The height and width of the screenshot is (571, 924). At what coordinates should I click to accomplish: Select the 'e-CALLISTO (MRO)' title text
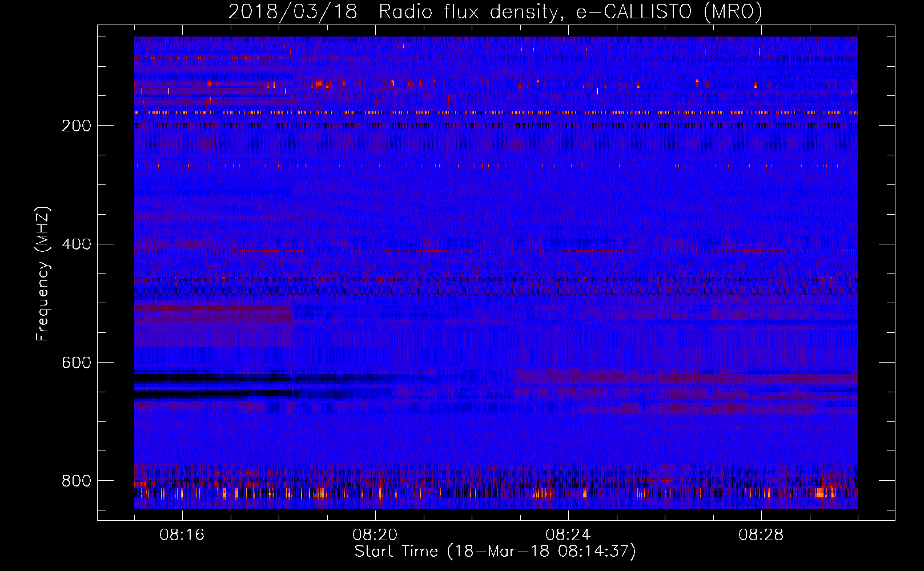point(669,12)
